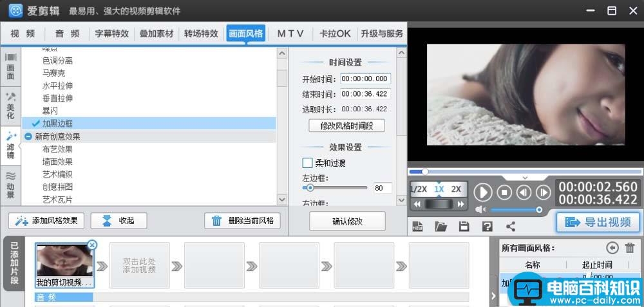Select the 美化 side tab
644x307 pixels.
11,106
